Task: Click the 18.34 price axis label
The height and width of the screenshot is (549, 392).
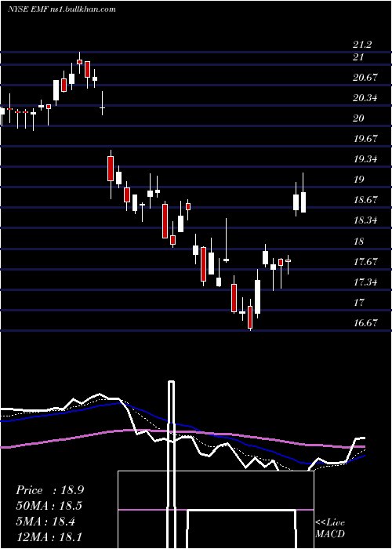Action: 365,220
